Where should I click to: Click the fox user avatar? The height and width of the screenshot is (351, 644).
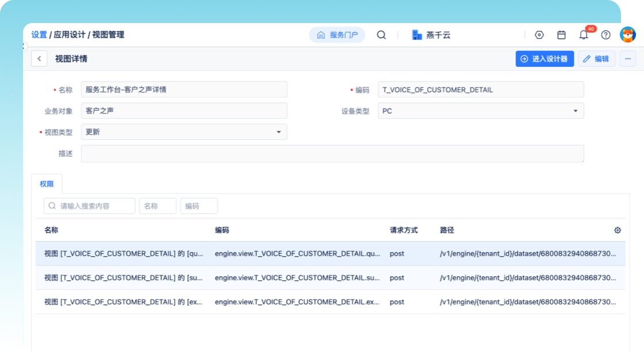627,35
